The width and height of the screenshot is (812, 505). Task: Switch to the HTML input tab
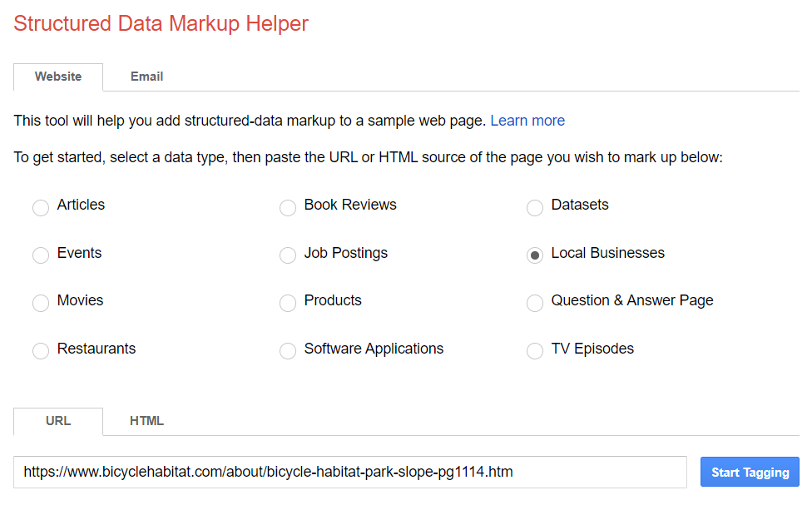[x=146, y=421]
